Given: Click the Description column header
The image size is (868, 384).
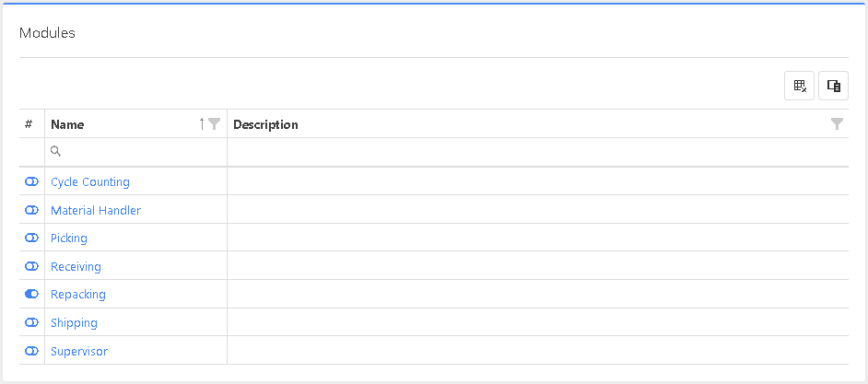Looking at the screenshot, I should [266, 124].
